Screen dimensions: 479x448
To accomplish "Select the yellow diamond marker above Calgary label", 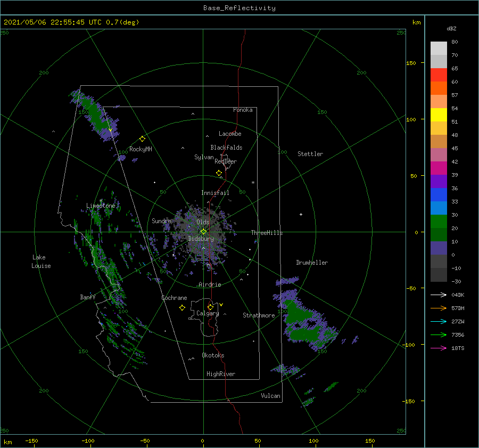I will (210, 307).
